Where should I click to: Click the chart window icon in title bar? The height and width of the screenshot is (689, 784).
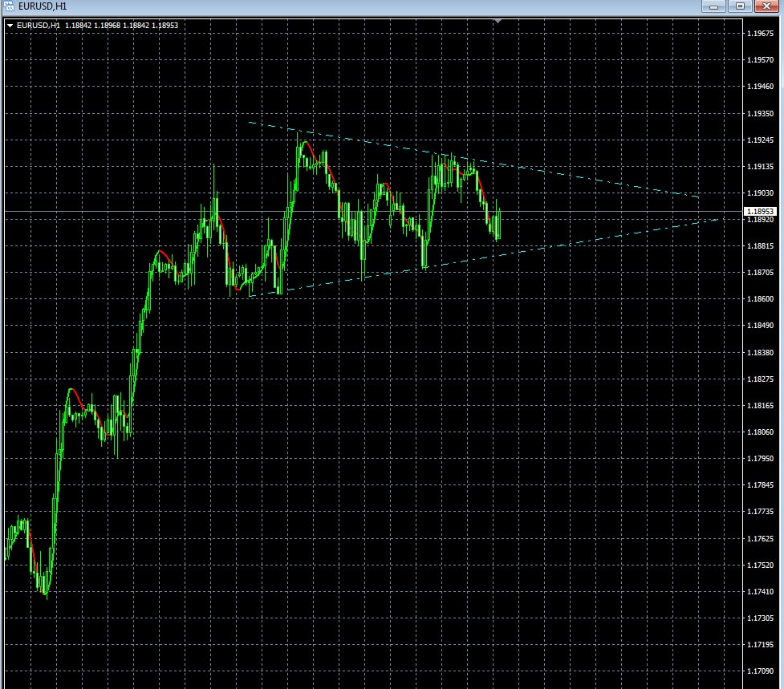(9, 6)
